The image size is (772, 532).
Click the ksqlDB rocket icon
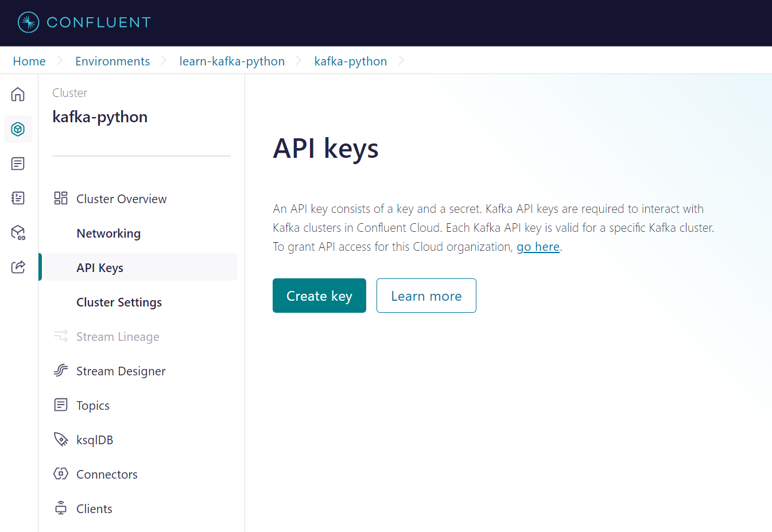pyautogui.click(x=61, y=440)
